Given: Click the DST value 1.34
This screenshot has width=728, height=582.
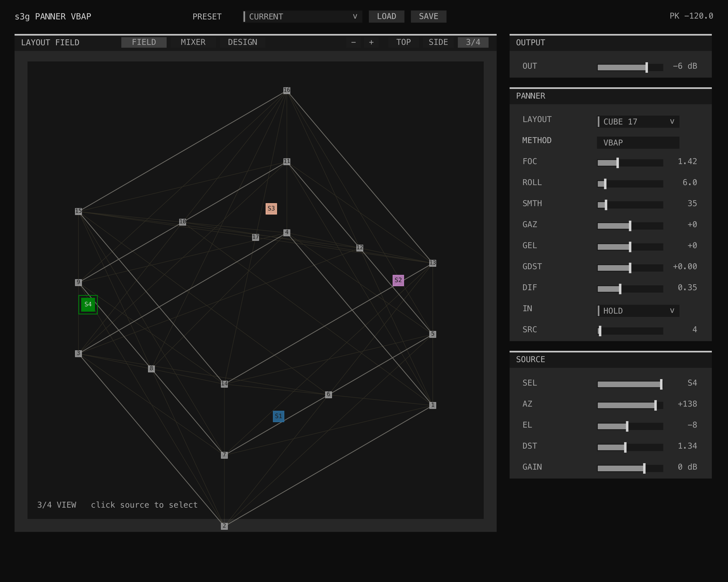Looking at the screenshot, I should pos(687,446).
